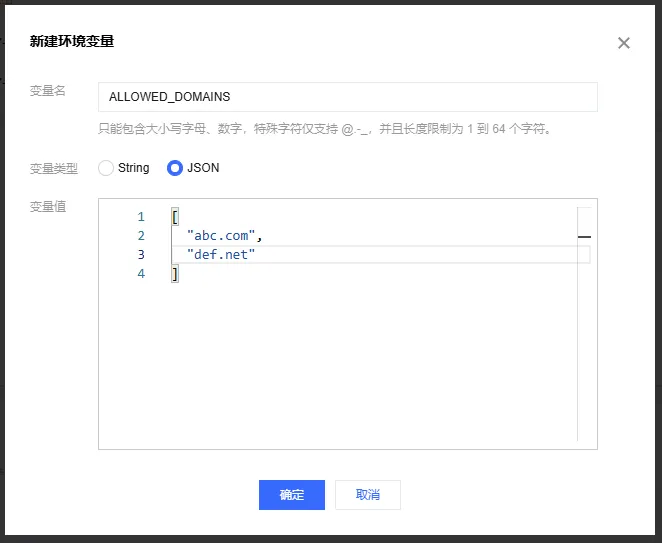Close the 新建环境变量 dialog with the X
This screenshot has width=662, height=543.
624,43
